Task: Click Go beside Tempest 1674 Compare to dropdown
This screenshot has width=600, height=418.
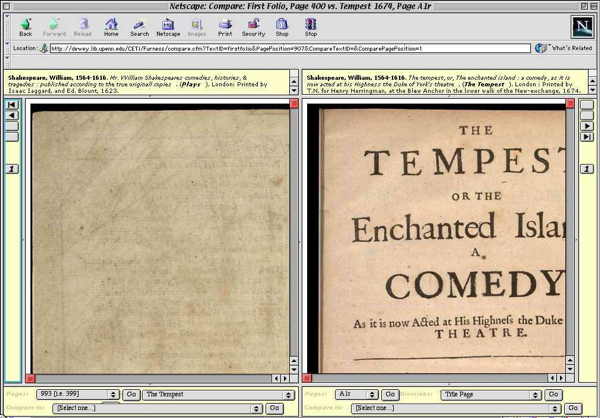Action: coord(573,408)
